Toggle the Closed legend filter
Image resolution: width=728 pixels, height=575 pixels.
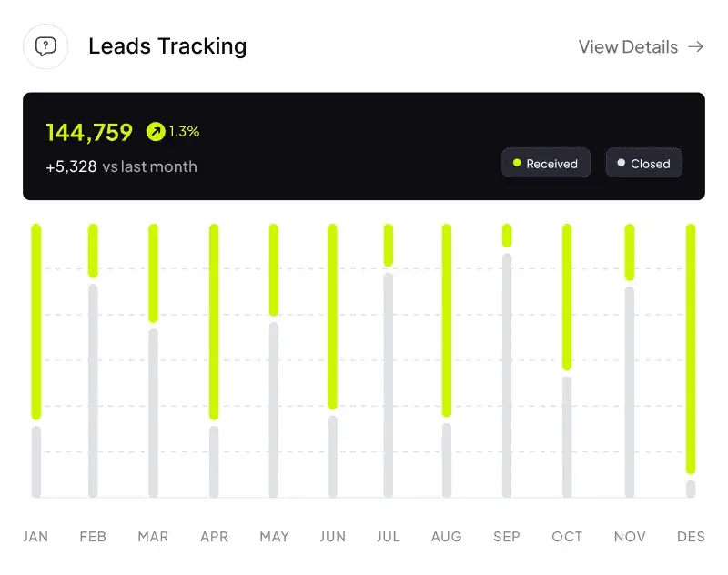[644, 163]
